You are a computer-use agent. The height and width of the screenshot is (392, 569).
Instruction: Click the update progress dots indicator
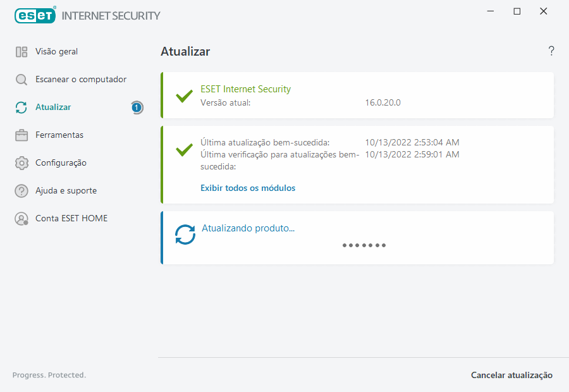pyautogui.click(x=364, y=245)
